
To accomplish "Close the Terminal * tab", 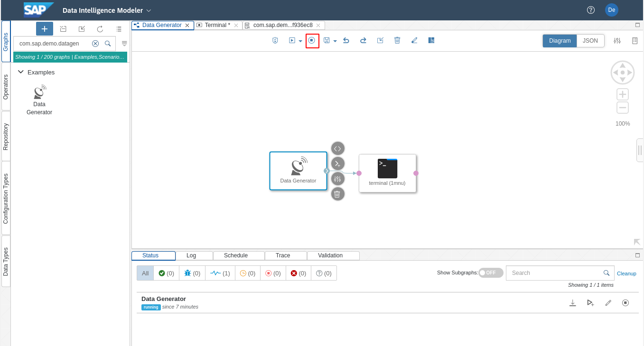I will pyautogui.click(x=236, y=25).
